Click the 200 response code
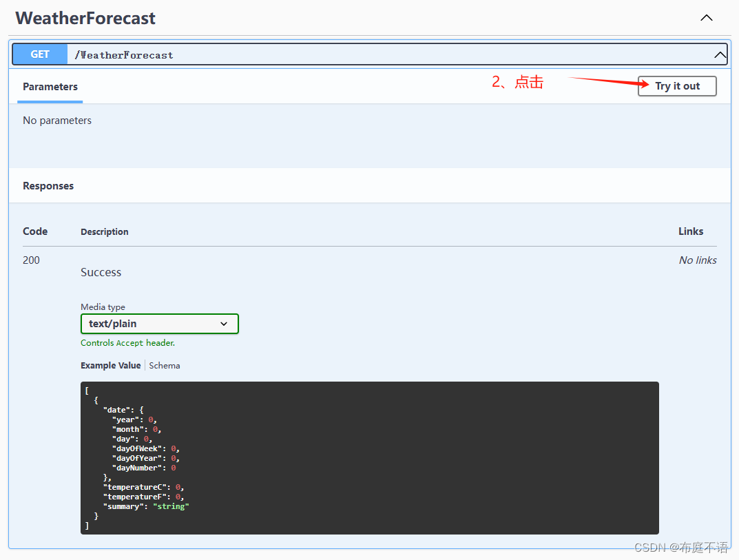The height and width of the screenshot is (560, 739). pos(31,260)
